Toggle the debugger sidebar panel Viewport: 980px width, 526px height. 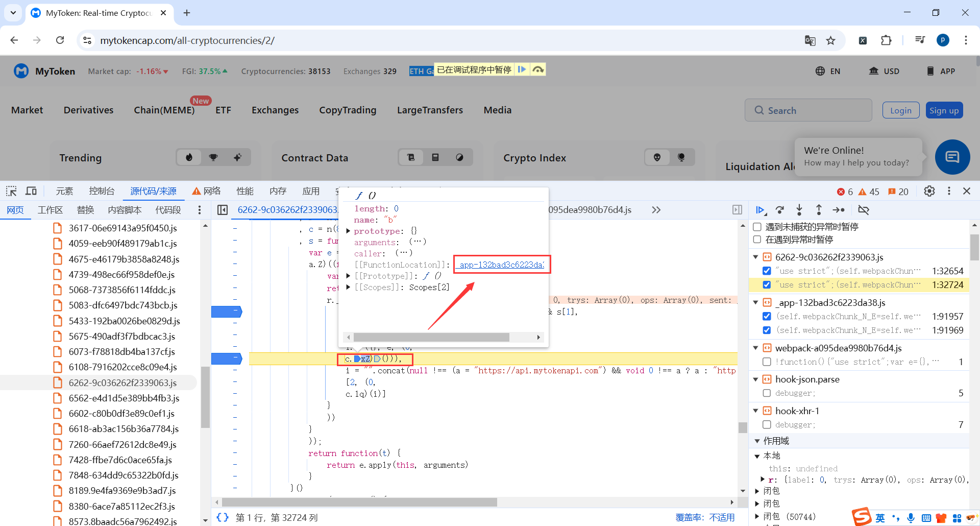(737, 210)
